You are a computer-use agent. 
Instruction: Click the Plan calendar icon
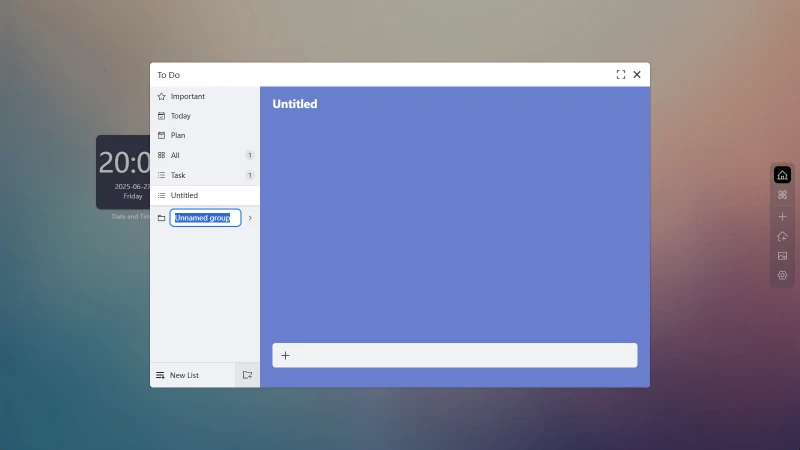[x=161, y=135]
